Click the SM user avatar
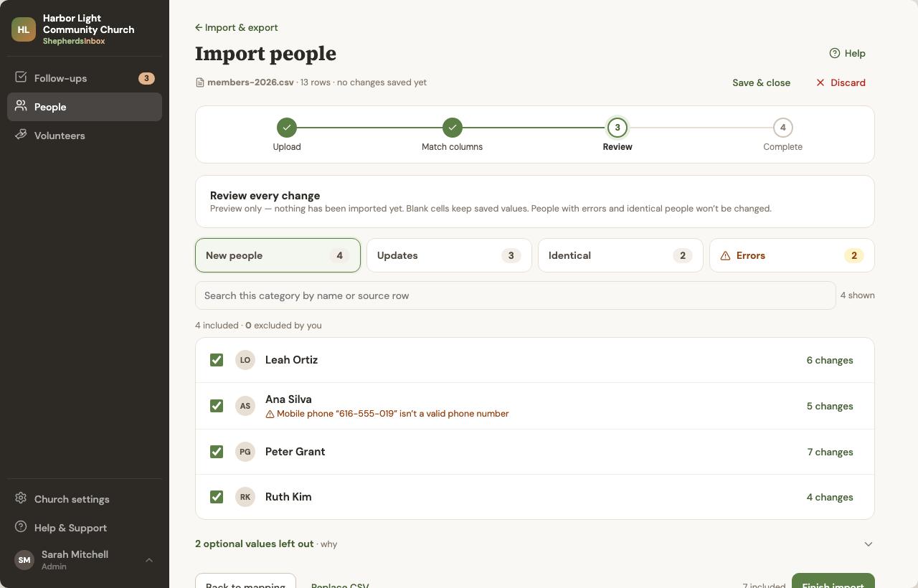Screen dimensions: 918x588 point(24,560)
